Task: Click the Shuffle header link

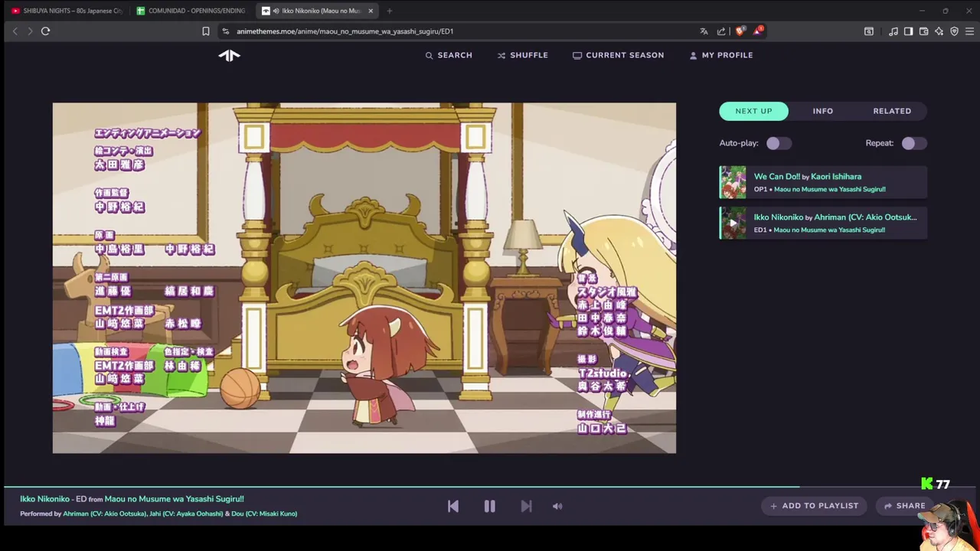Action: pyautogui.click(x=522, y=55)
